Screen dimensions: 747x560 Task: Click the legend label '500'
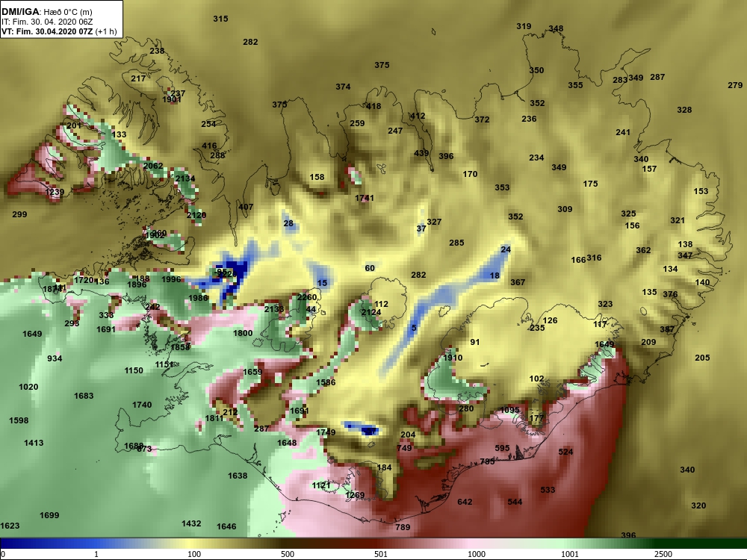click(288, 554)
